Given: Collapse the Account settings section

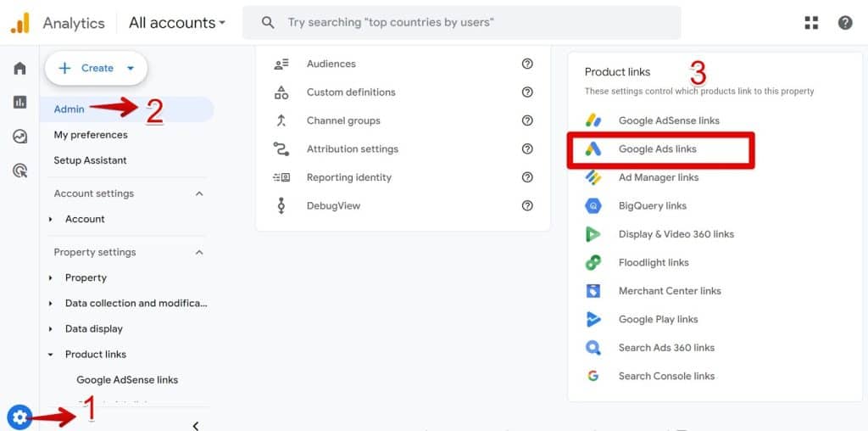Looking at the screenshot, I should tap(199, 193).
